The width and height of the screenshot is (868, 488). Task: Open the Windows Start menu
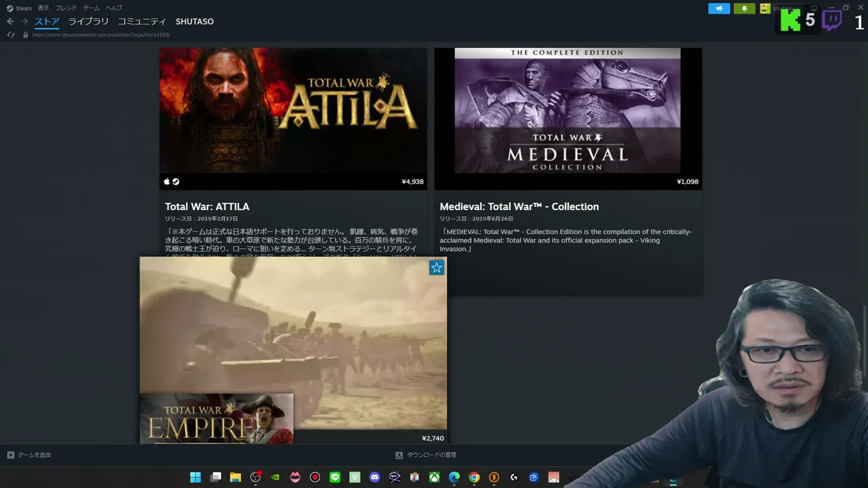coord(195,477)
